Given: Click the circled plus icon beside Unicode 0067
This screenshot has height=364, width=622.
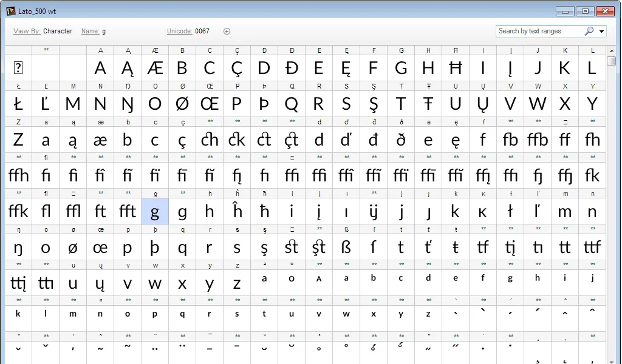Looking at the screenshot, I should click(x=227, y=31).
